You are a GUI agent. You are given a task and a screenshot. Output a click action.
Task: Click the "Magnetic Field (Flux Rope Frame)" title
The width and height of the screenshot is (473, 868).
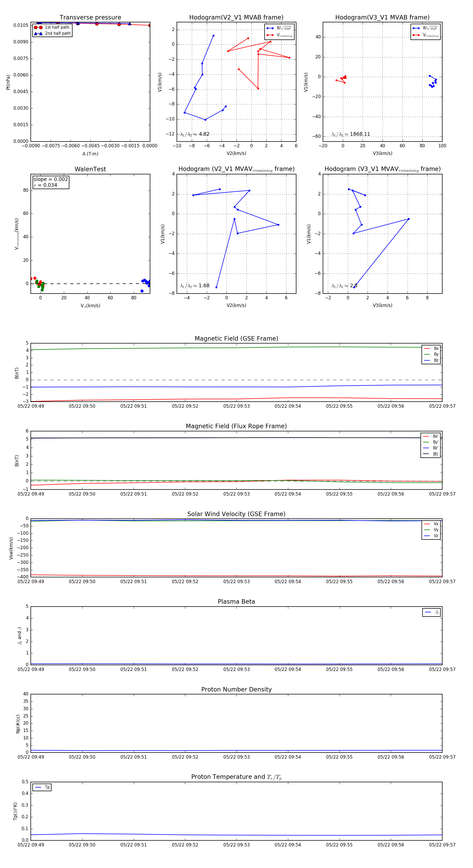tap(236, 426)
